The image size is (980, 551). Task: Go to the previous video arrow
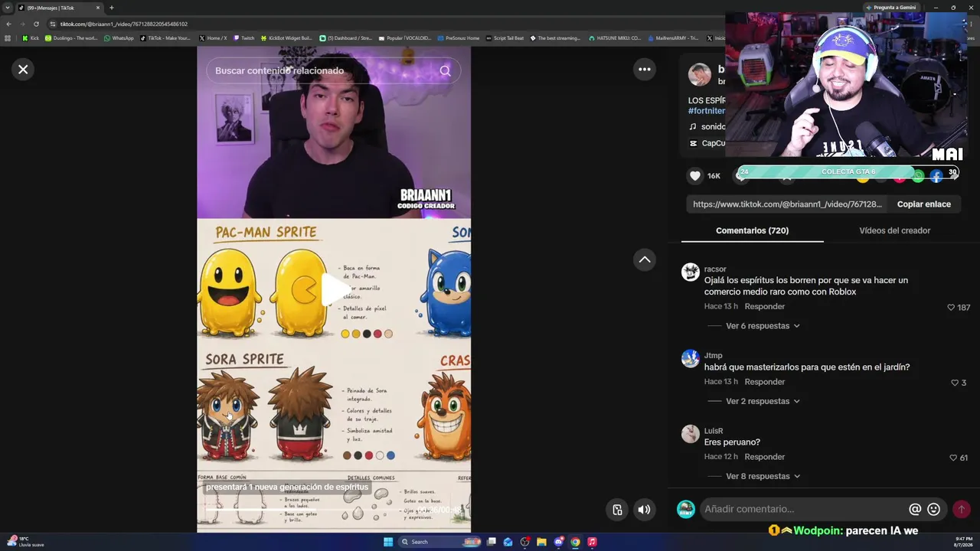tap(645, 259)
